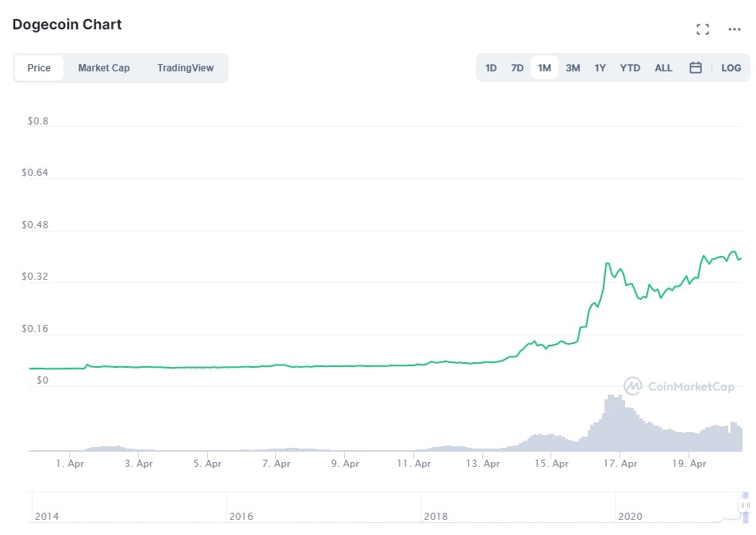Image resolution: width=756 pixels, height=535 pixels.
Task: Select the YTD time range
Action: pos(630,68)
